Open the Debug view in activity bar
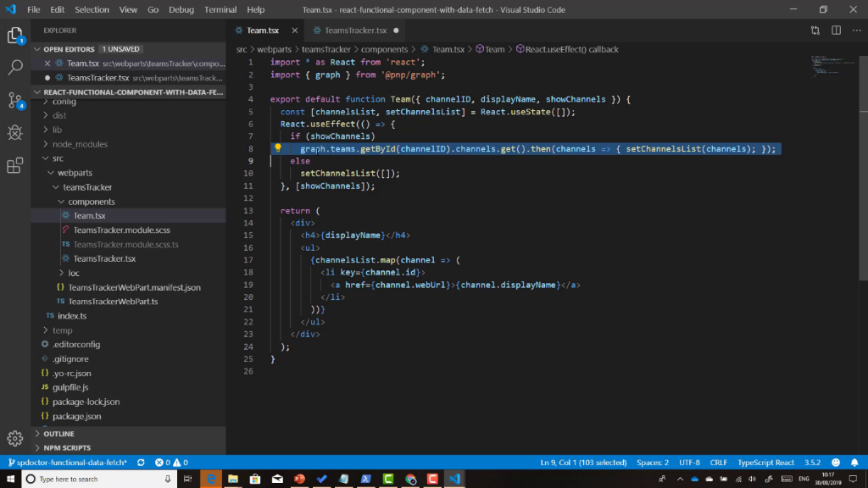The width and height of the screenshot is (868, 488). 15,133
